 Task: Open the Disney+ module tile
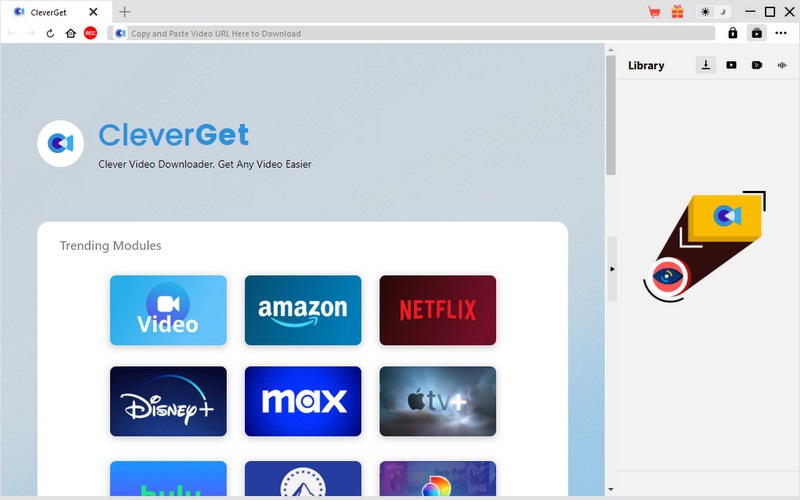point(168,401)
